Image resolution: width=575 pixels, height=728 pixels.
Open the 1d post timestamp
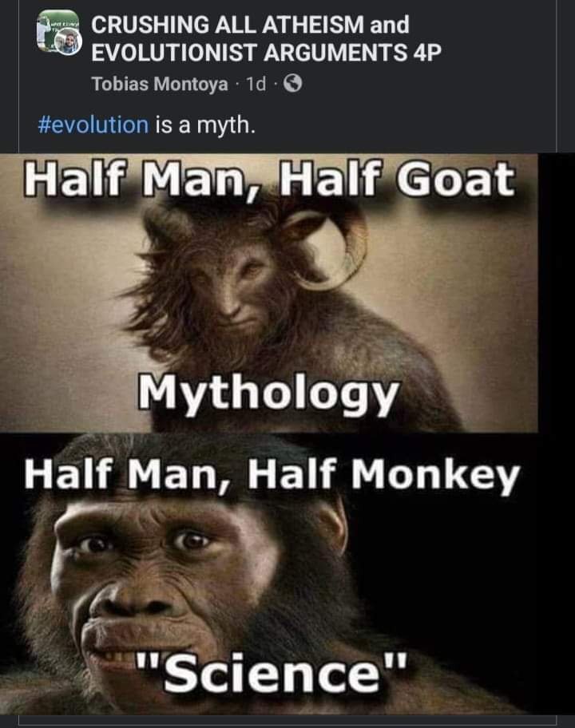tap(256, 84)
